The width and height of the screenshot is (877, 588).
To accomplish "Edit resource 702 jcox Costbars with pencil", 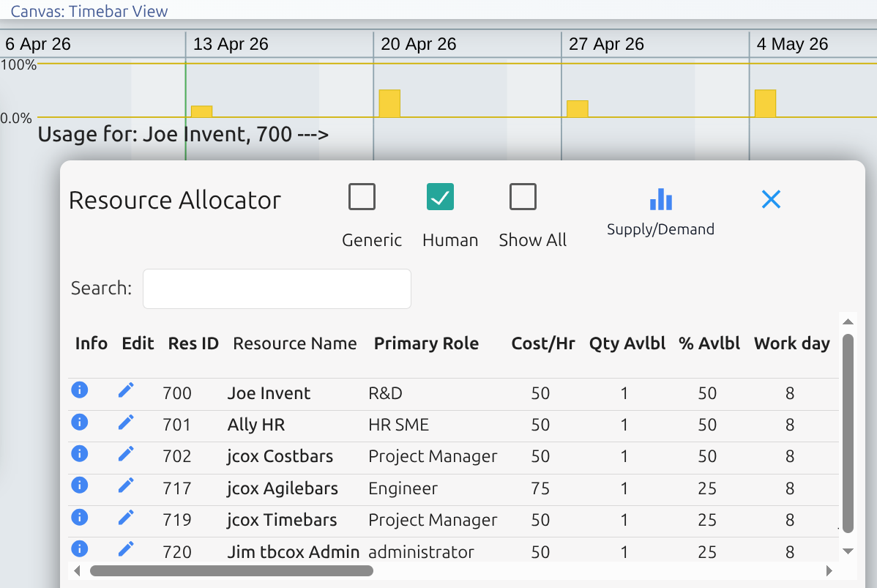I will pyautogui.click(x=126, y=454).
